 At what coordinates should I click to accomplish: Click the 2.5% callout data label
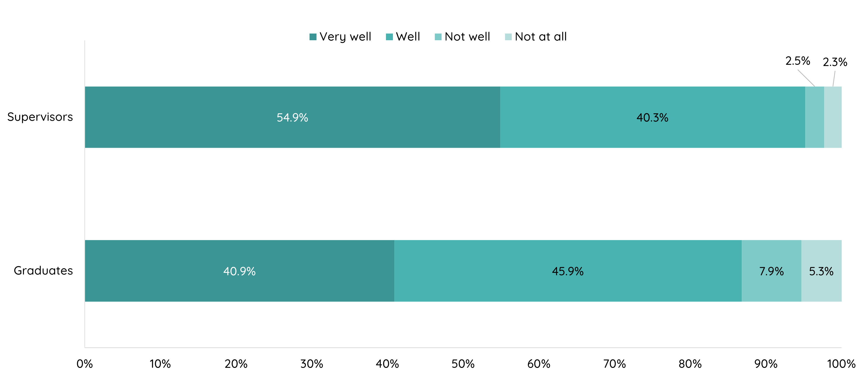click(x=797, y=61)
